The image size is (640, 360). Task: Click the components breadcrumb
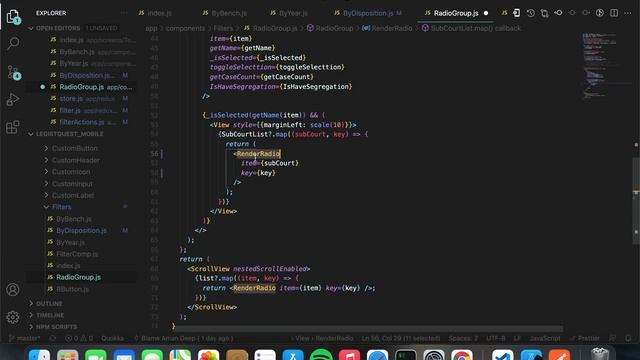185,28
